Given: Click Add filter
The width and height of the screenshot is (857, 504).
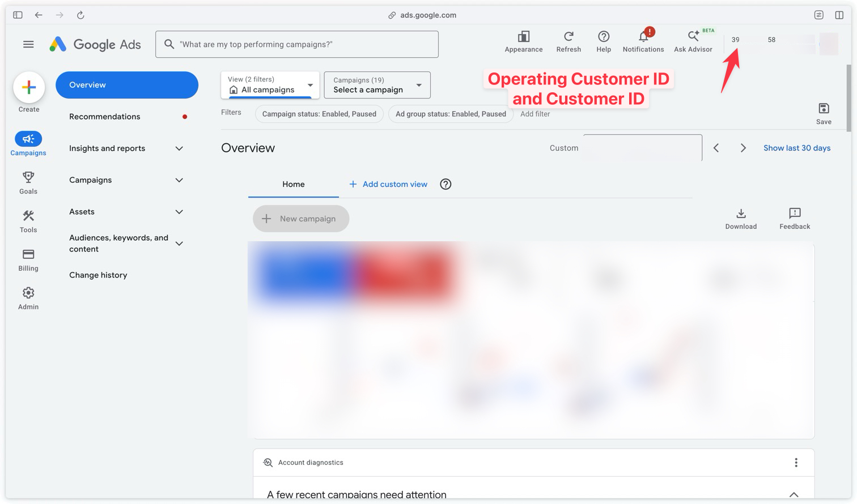Looking at the screenshot, I should pos(535,114).
